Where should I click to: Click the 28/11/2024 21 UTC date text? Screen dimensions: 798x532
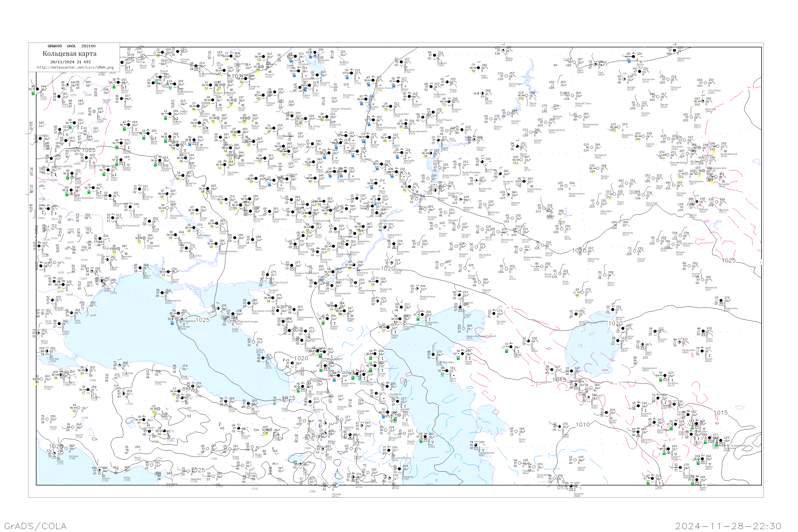pyautogui.click(x=70, y=62)
